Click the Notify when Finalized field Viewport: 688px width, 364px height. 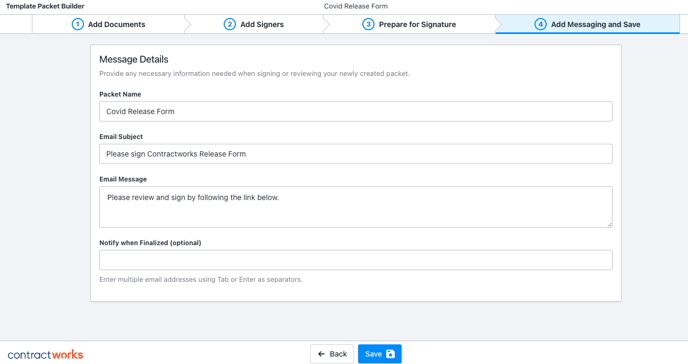356,260
